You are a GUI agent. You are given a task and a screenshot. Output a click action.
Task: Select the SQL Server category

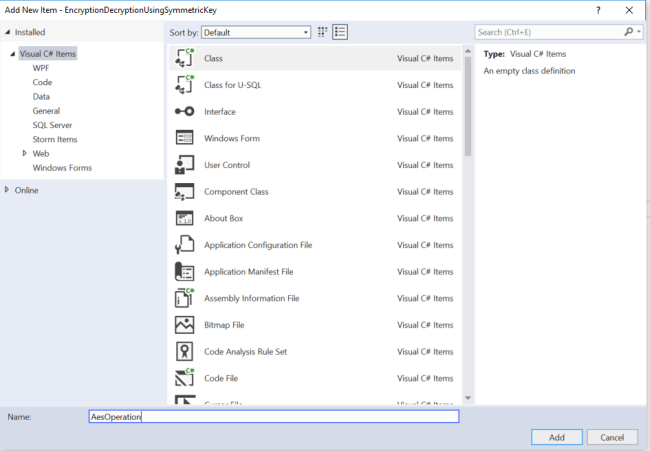point(52,125)
